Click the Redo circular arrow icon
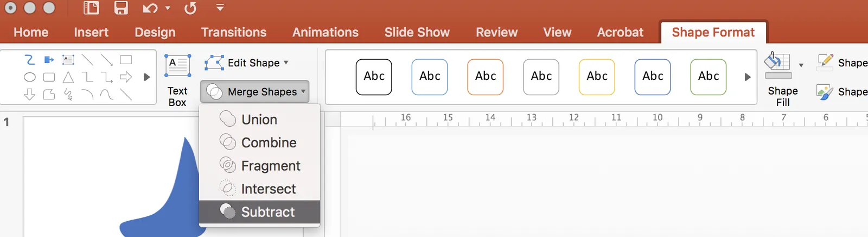The height and width of the screenshot is (237, 868). point(190,8)
